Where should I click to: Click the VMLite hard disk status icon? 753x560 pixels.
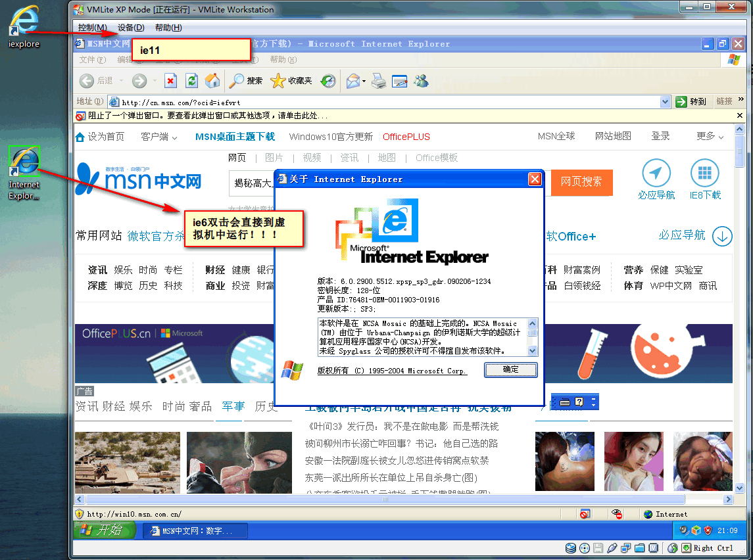coord(571,548)
